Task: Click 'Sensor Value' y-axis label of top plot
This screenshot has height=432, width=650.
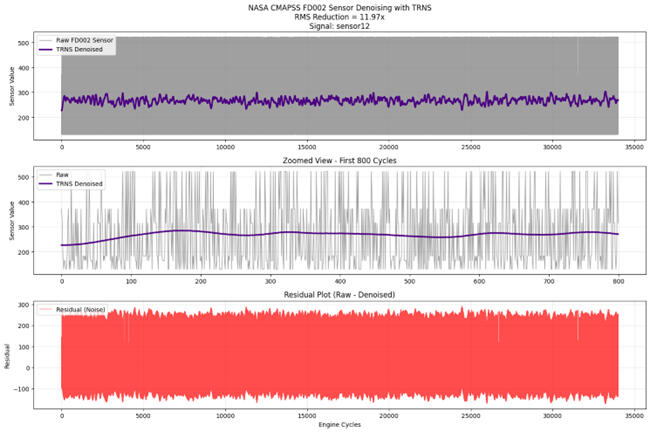Action: point(12,86)
